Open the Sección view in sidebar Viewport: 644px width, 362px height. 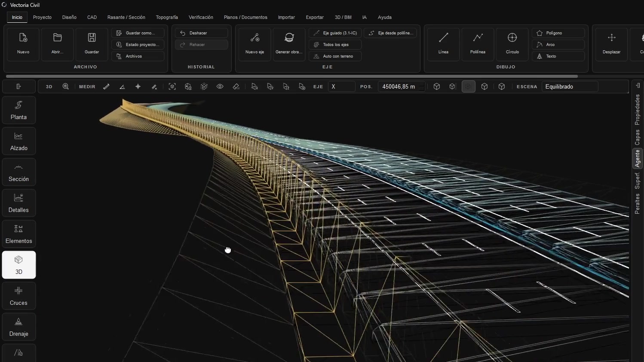pos(19,172)
